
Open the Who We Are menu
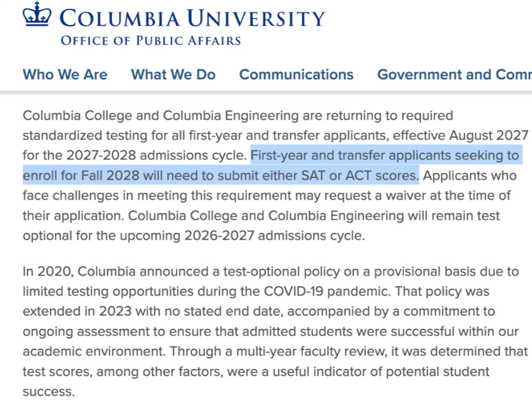click(x=65, y=75)
